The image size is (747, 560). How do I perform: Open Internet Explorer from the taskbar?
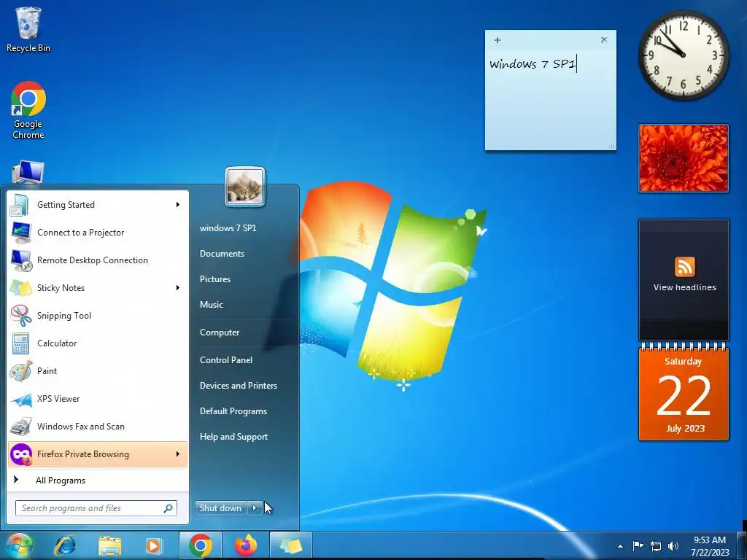click(65, 545)
